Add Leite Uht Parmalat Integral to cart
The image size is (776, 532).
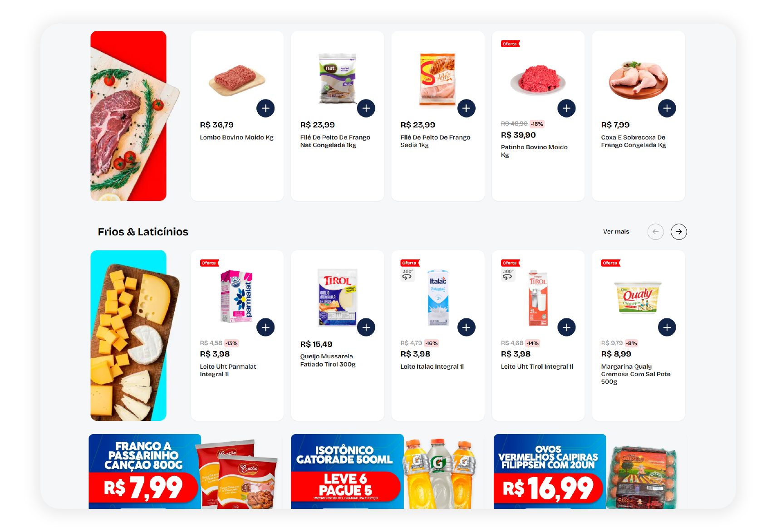tap(265, 327)
